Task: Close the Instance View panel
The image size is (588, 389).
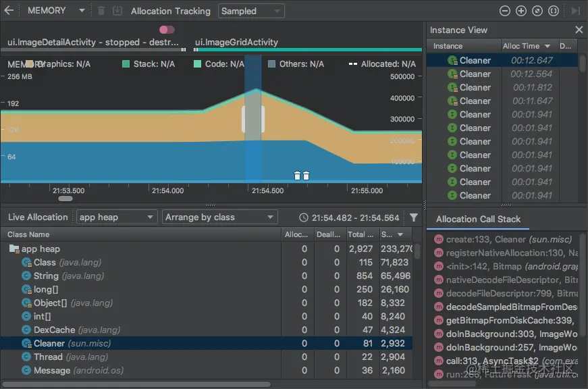Action: (x=579, y=30)
